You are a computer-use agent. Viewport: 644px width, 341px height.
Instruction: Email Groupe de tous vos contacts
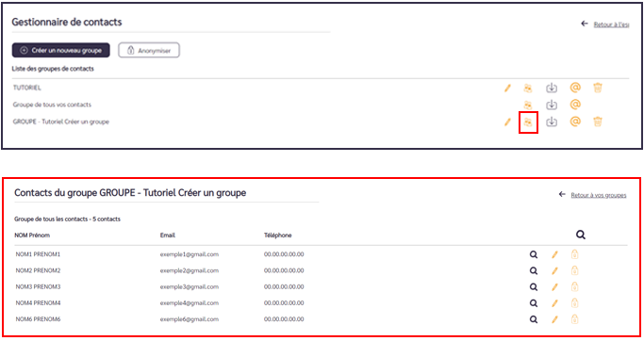point(575,105)
